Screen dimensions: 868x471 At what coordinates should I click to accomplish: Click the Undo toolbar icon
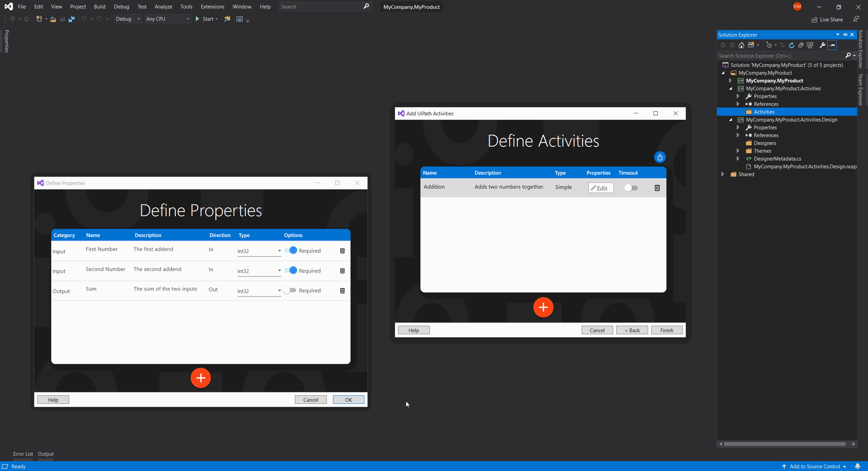[85, 19]
